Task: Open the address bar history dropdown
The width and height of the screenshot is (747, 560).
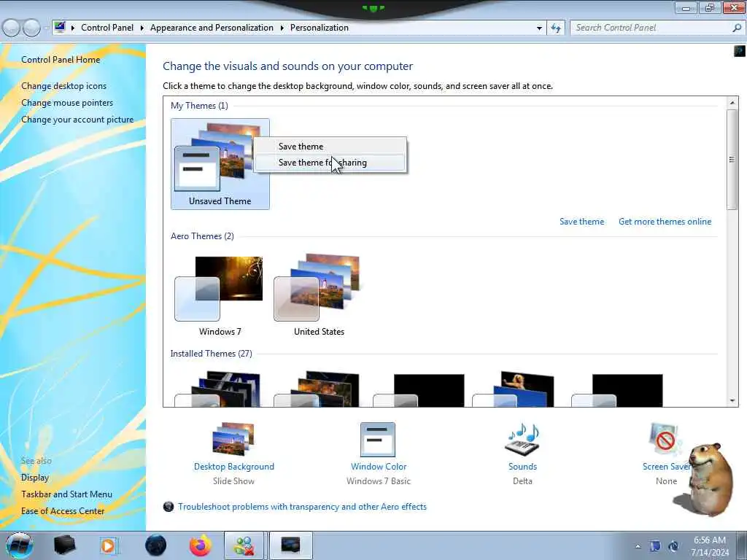Action: pos(539,28)
